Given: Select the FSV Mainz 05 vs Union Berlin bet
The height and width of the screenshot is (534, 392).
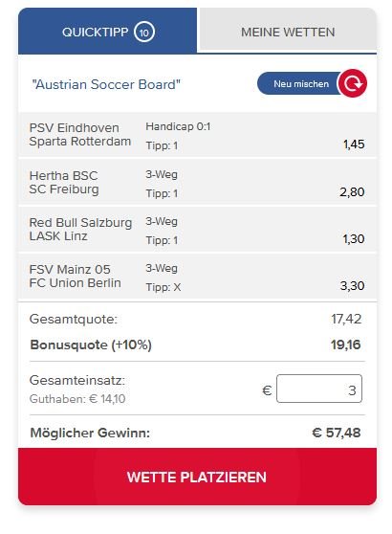Looking at the screenshot, I should pyautogui.click(x=197, y=277).
